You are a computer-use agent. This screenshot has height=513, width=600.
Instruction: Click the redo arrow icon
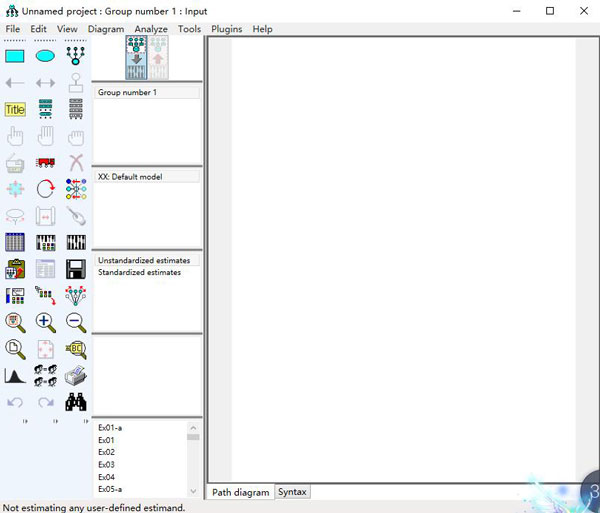(46, 402)
